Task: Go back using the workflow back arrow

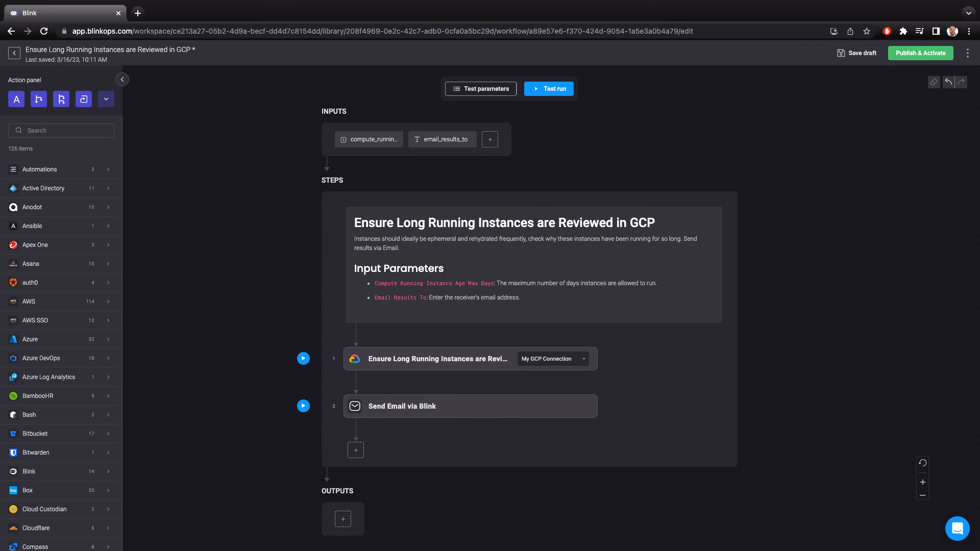Action: 14,53
